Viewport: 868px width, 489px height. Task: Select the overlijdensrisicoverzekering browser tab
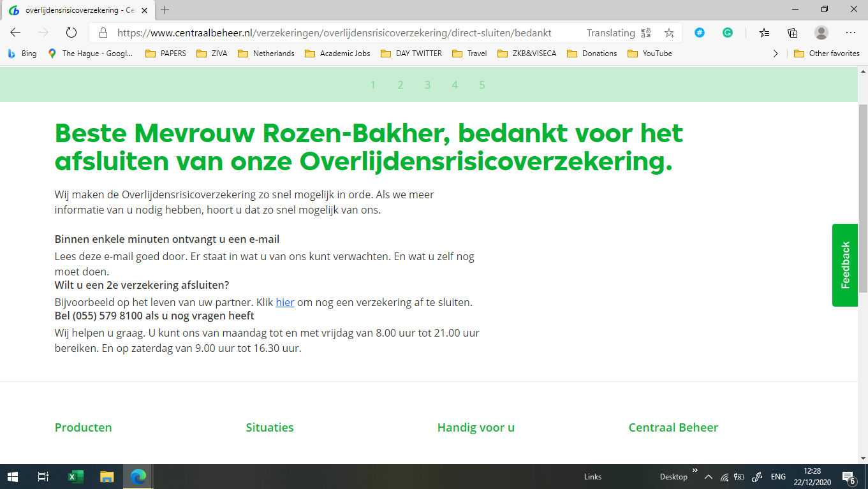(x=79, y=10)
